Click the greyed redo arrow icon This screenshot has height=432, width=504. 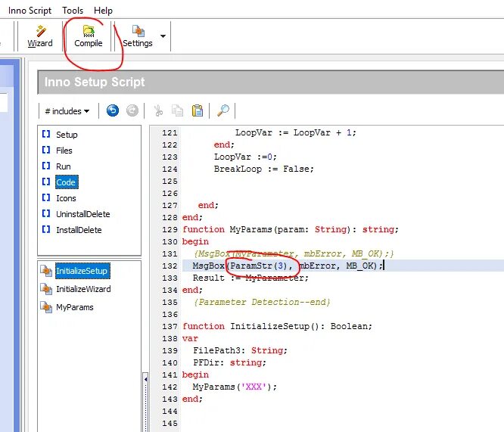click(x=132, y=110)
